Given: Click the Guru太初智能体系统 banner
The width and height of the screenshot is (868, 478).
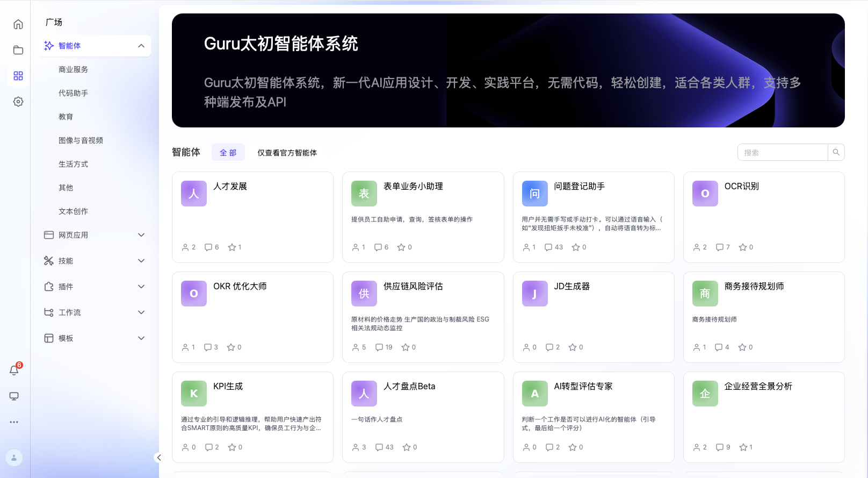Looking at the screenshot, I should pyautogui.click(x=508, y=70).
